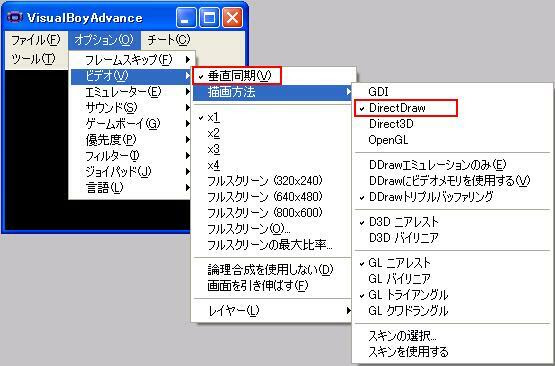
Task: Expand the 言語(L) submenu
Action: 132,188
